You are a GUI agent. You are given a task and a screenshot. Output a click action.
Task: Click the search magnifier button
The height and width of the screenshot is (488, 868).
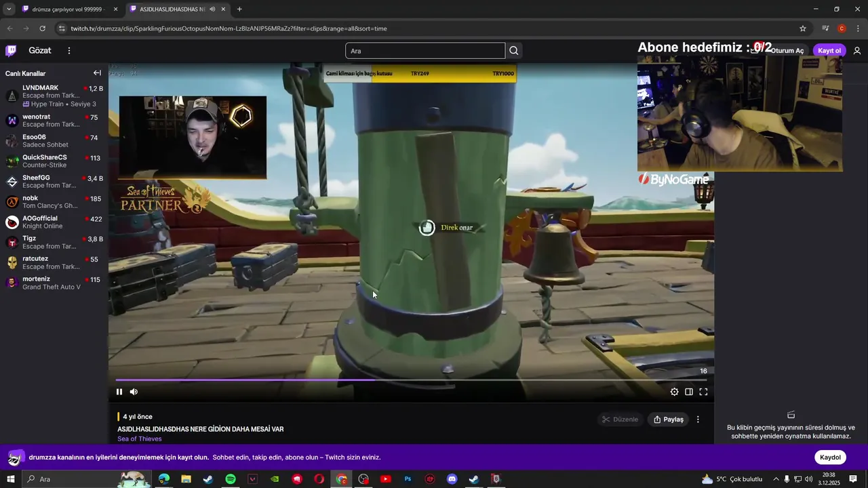coord(514,51)
